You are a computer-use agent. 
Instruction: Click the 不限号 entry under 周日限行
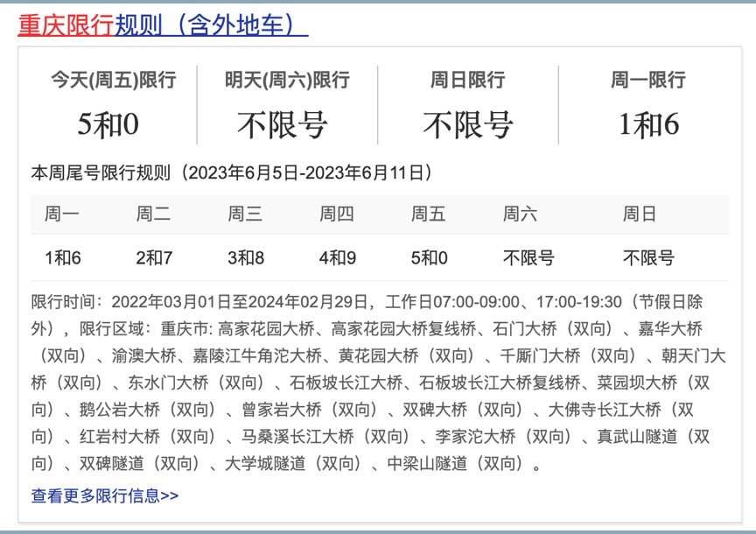466,123
